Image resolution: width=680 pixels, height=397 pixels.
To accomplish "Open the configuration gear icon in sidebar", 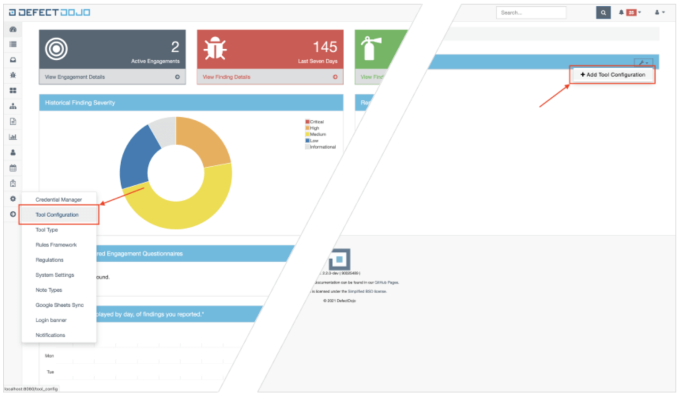I will pos(13,199).
